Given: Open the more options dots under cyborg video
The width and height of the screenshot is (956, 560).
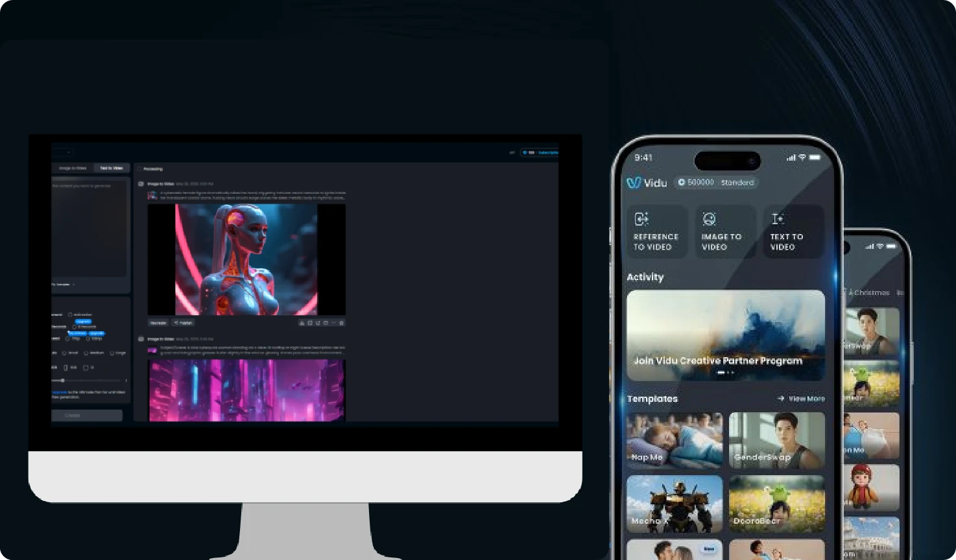Looking at the screenshot, I should click(333, 322).
